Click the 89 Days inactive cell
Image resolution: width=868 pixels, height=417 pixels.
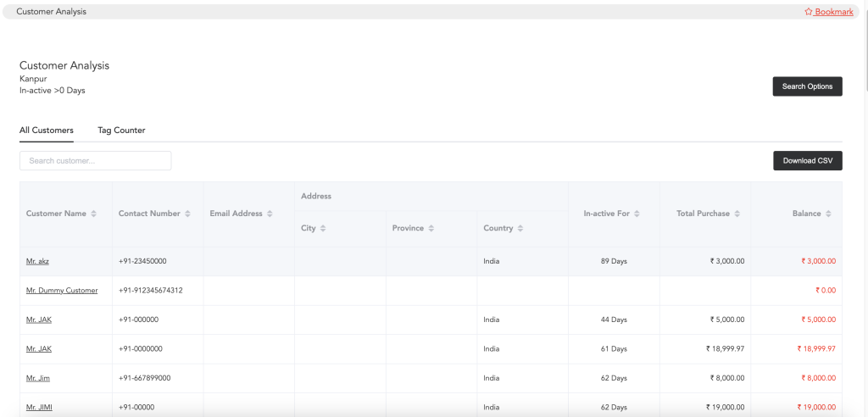click(614, 261)
